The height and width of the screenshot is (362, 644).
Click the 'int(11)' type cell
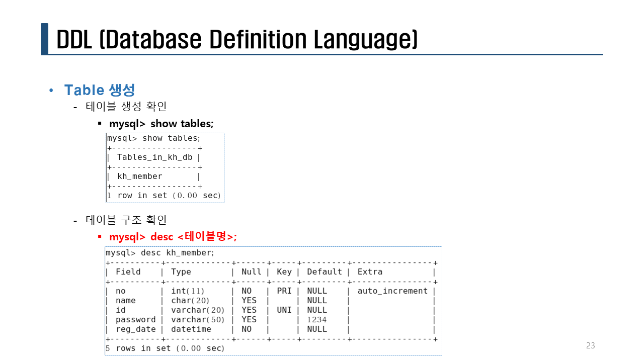188,291
